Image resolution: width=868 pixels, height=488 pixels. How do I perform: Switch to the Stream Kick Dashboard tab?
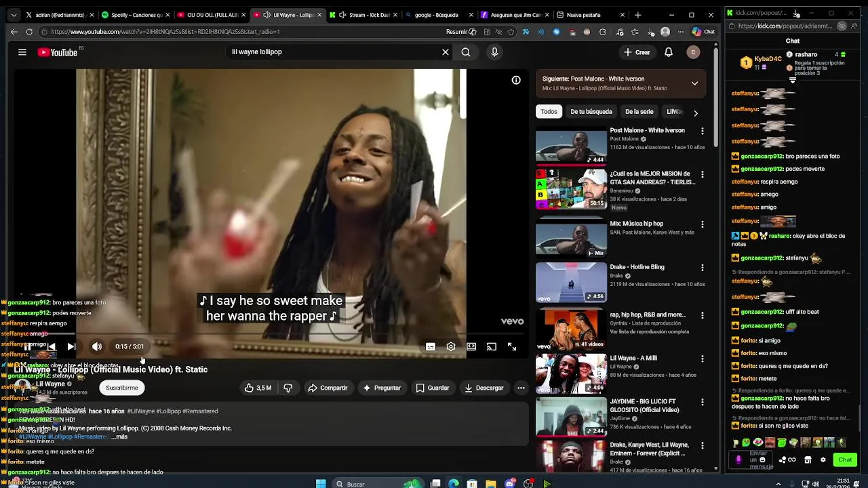(x=363, y=15)
